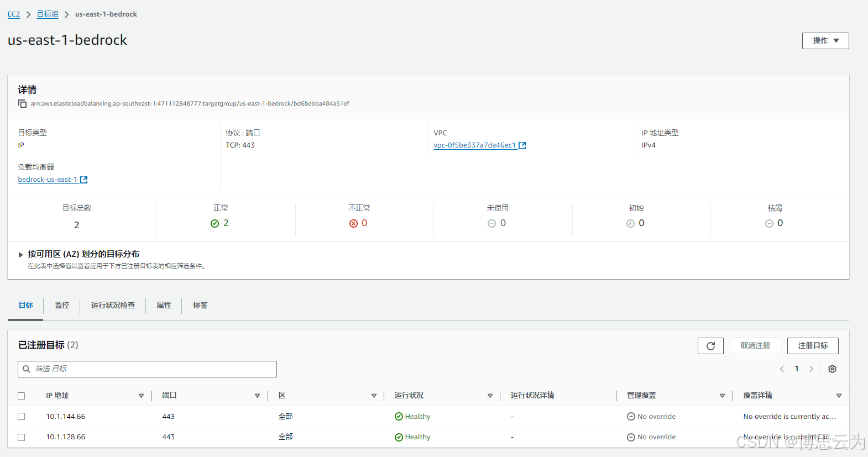Click the 取消注册 button

(755, 346)
